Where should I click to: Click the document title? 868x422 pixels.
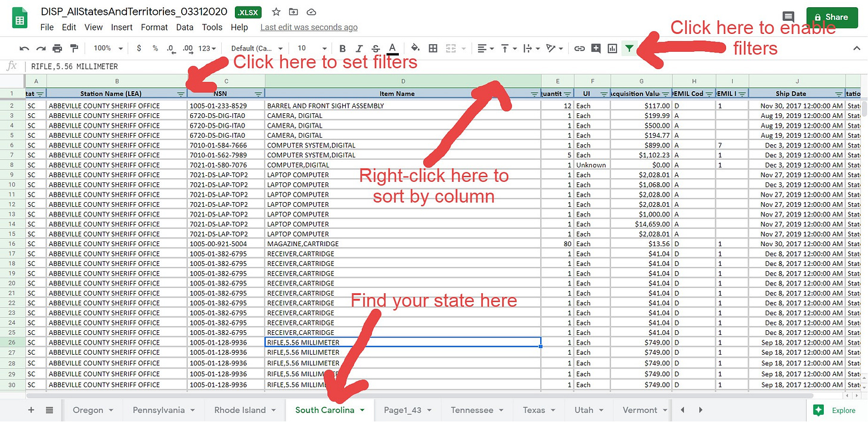(x=135, y=12)
